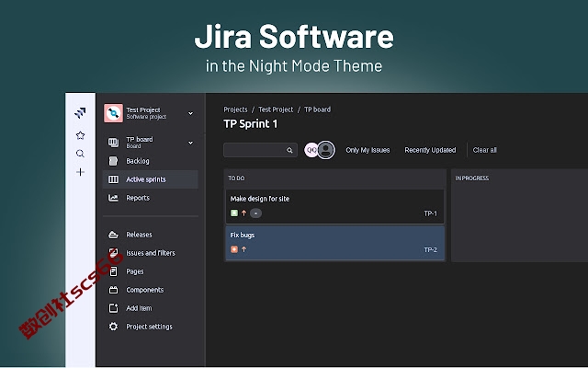Screen dimensions: 588x368
Task: Follow TP board breadcrumb link
Action: [317, 109]
